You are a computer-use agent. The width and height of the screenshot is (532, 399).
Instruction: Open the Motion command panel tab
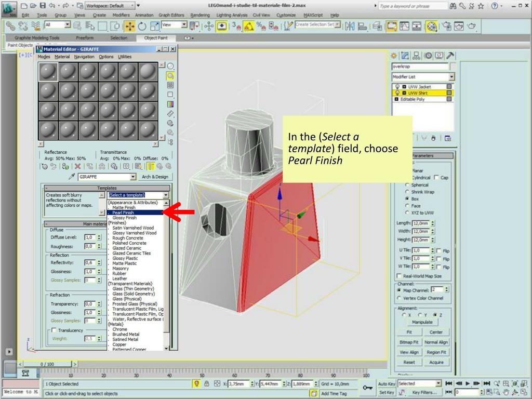428,55
